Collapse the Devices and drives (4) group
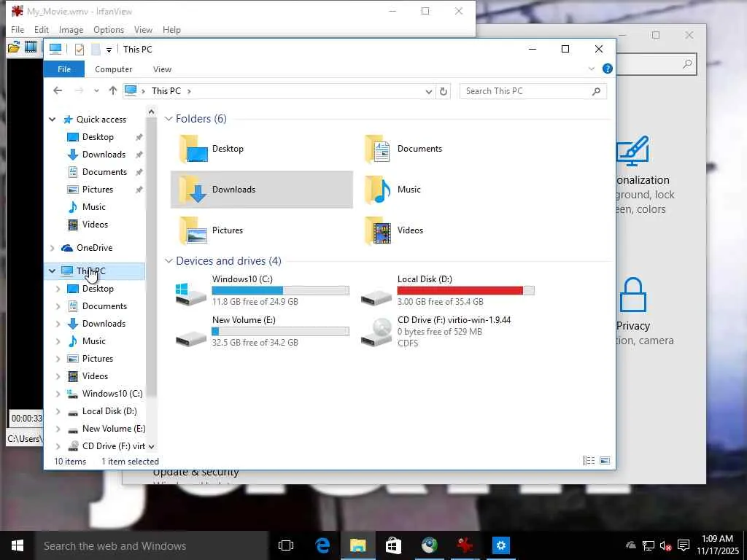747x560 pixels. pyautogui.click(x=169, y=261)
